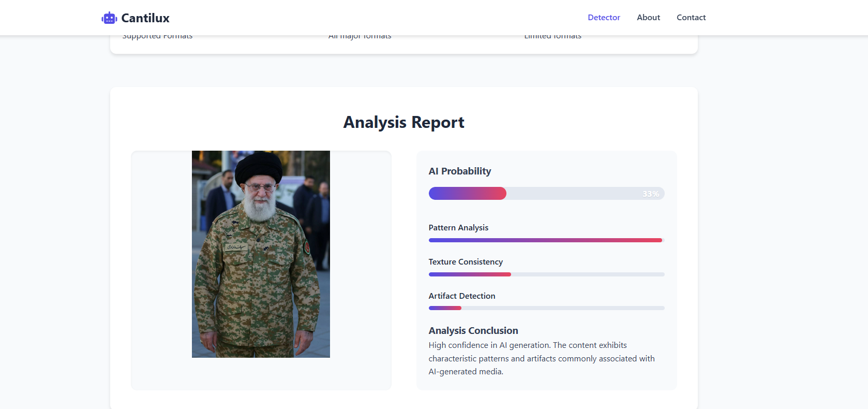
Task: Click the Analysis Report heading
Action: coord(403,122)
